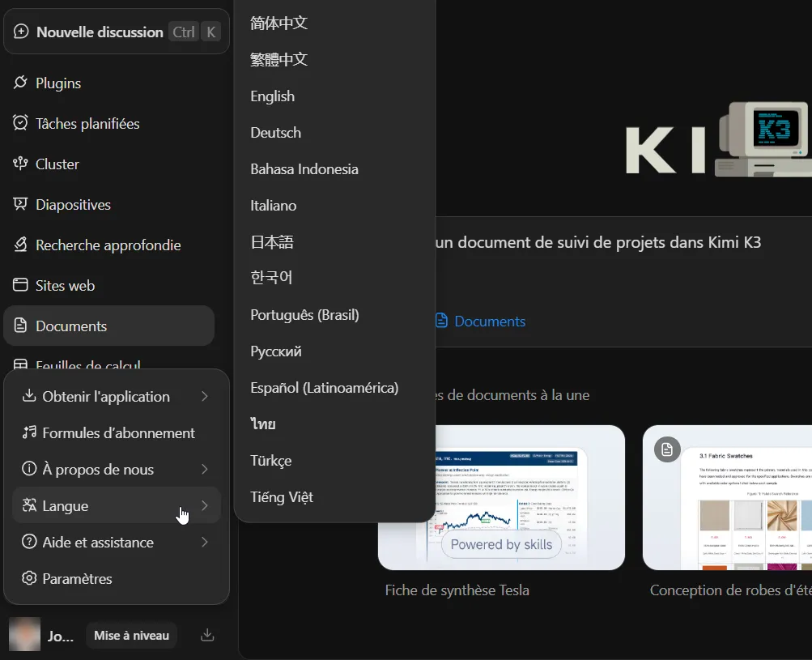Click the Obtenir l'application download icon
Viewport: 812px width, 660px height.
[x=29, y=396]
